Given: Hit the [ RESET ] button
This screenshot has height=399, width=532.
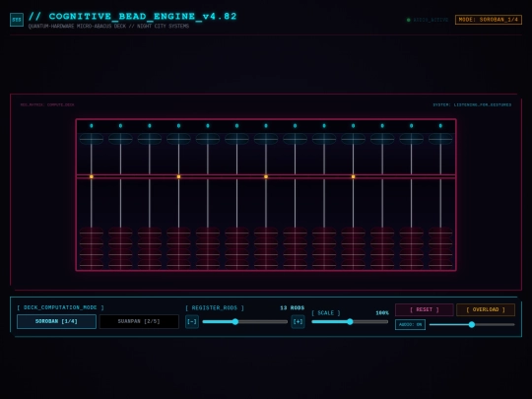Looking at the screenshot, I should pyautogui.click(x=425, y=309).
